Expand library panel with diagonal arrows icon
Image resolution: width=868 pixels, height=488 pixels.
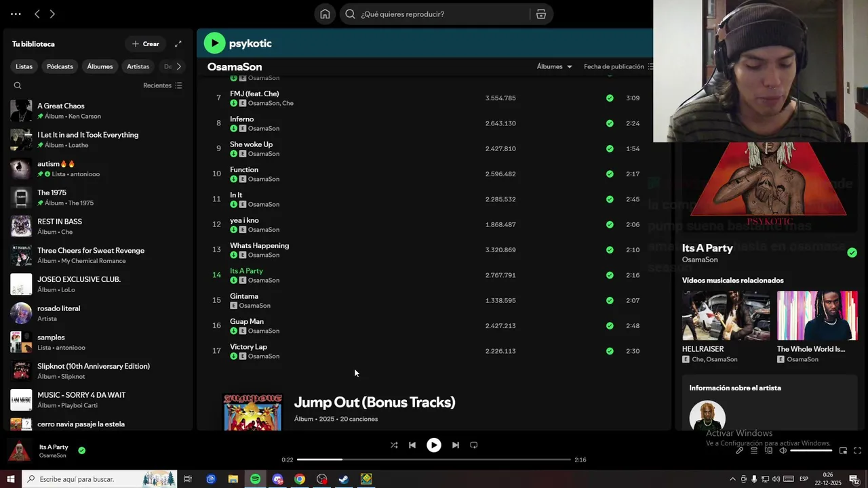[178, 44]
